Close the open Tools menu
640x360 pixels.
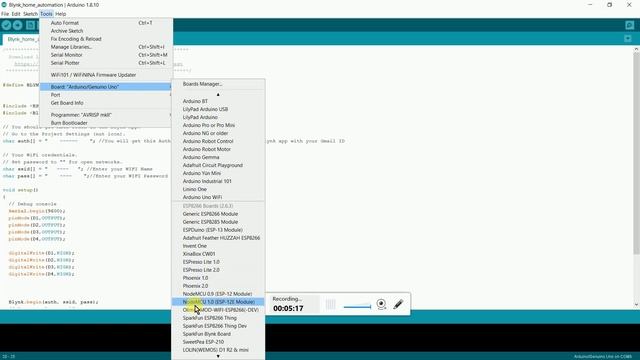[x=46, y=14]
